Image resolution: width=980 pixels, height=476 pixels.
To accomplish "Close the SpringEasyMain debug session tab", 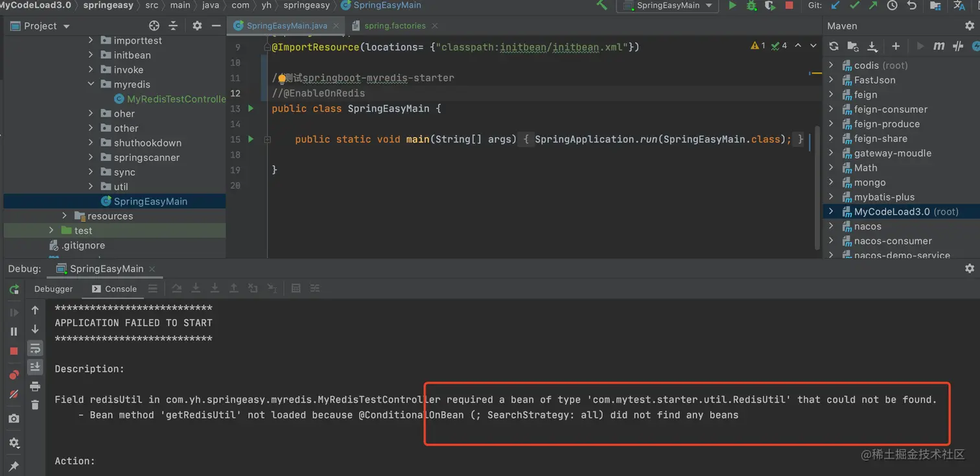I will pyautogui.click(x=152, y=269).
